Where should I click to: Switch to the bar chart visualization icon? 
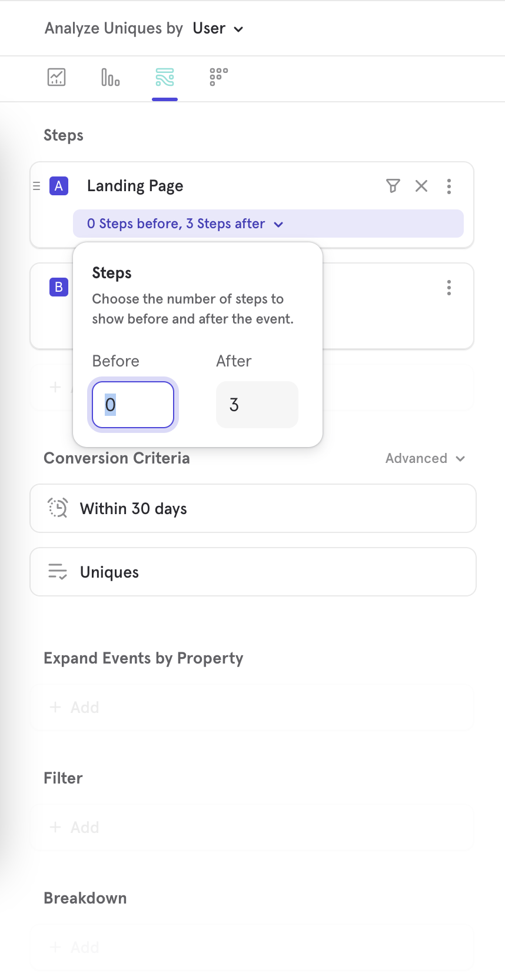109,77
